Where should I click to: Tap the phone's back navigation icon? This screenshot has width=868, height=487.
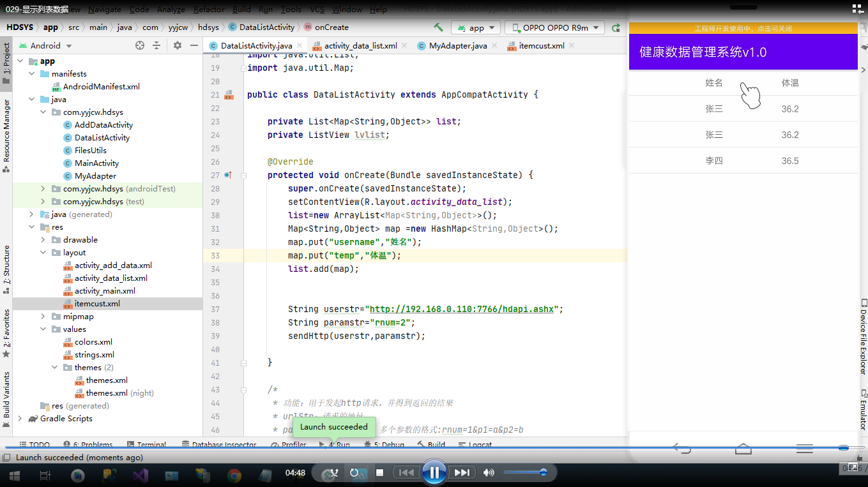682,449
